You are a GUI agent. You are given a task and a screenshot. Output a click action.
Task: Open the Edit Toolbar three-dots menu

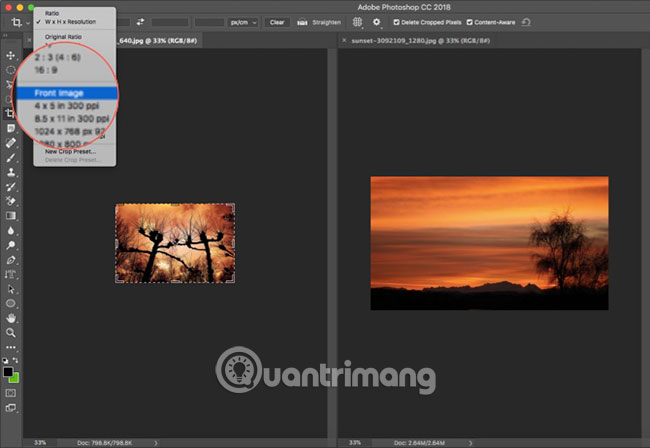11,347
